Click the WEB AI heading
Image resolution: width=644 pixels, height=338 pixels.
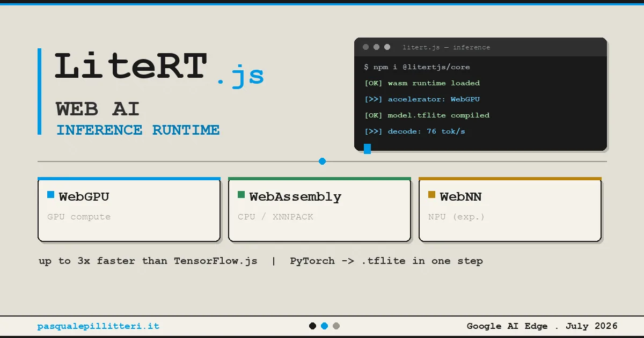tap(98, 109)
